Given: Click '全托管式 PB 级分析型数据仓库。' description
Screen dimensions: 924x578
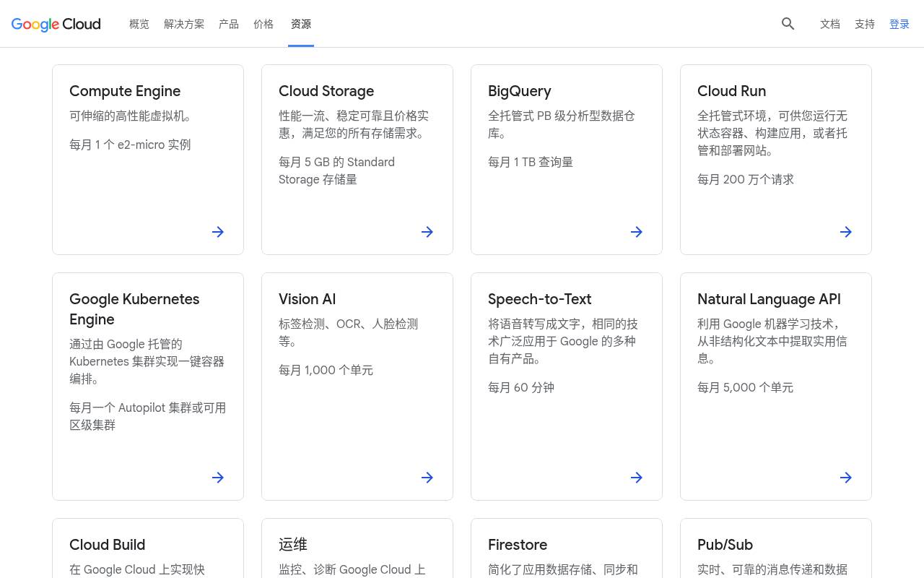Looking at the screenshot, I should (562, 124).
